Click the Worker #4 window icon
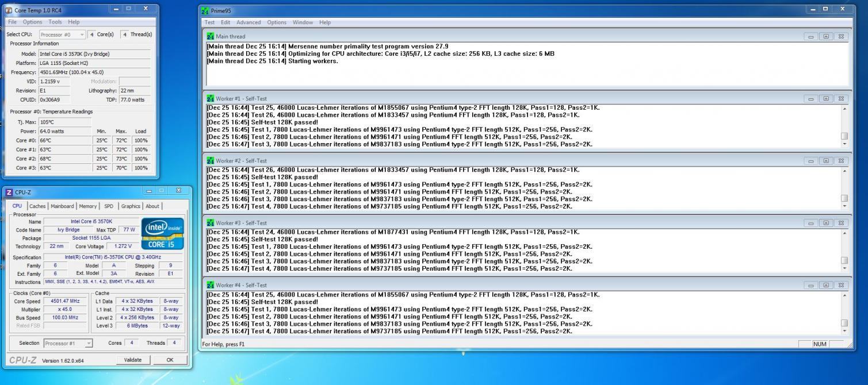868x385 pixels. click(211, 284)
